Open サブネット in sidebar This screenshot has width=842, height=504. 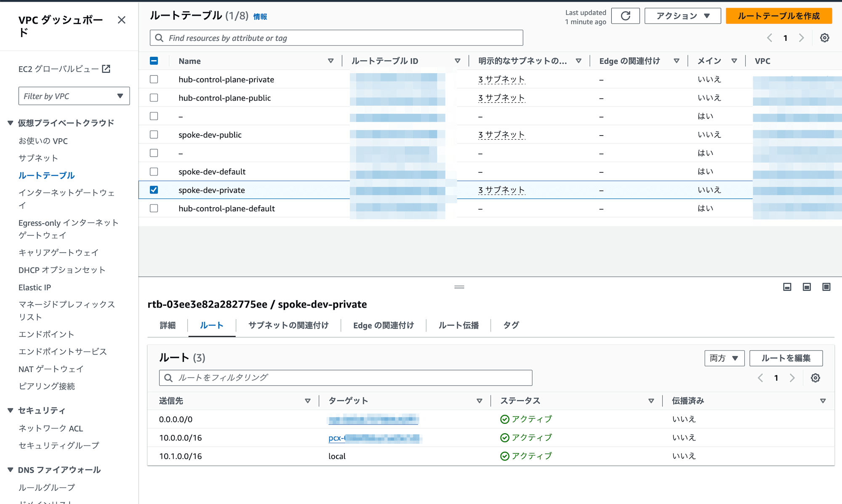point(38,158)
